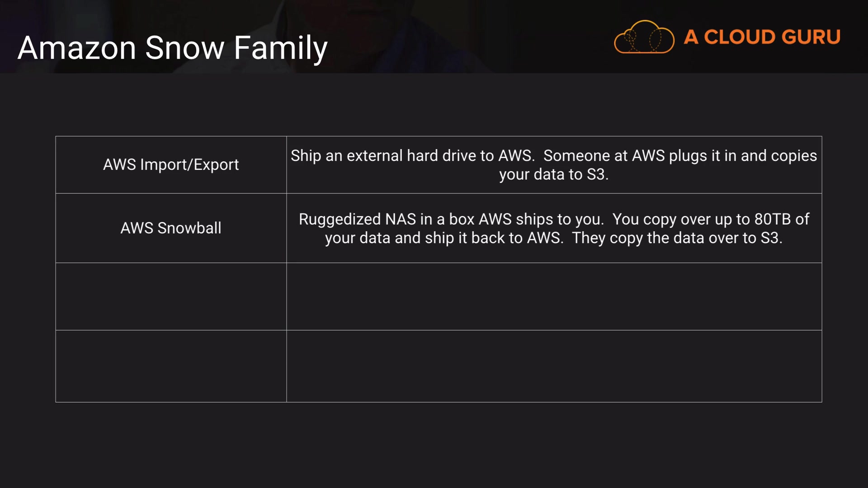Click the empty right cell in bottom row
868x488 pixels.
click(554, 366)
